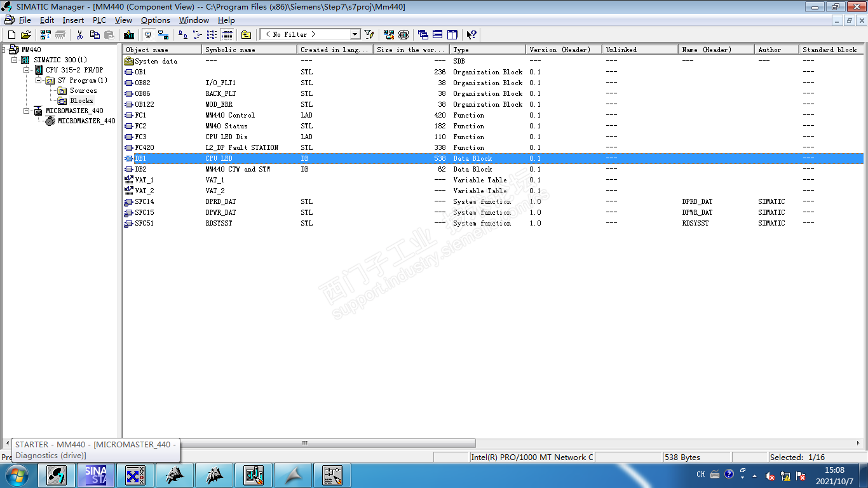Switch to the SINAMICS STARTER taskbar app

point(96,475)
